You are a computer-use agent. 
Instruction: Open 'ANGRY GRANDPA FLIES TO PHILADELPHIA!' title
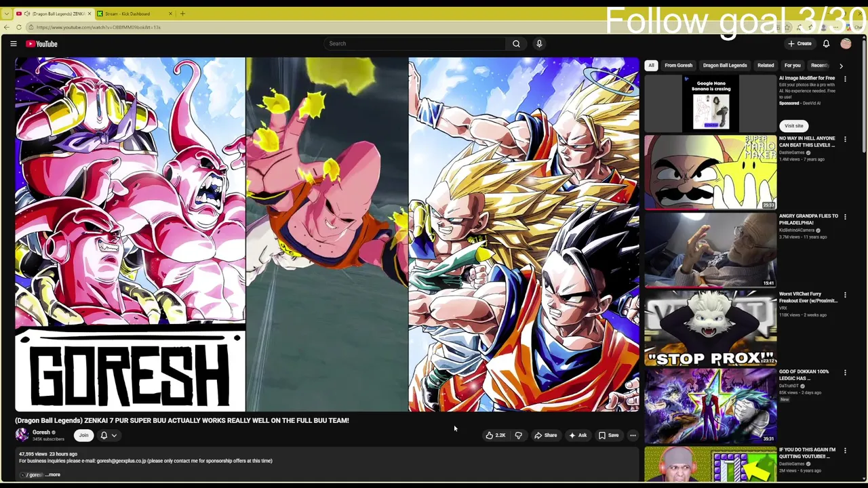point(808,220)
